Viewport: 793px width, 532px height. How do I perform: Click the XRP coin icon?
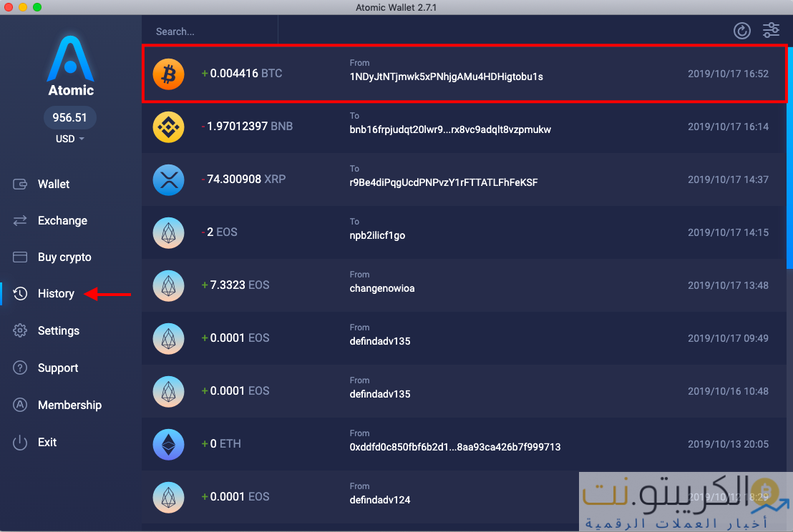(x=169, y=179)
